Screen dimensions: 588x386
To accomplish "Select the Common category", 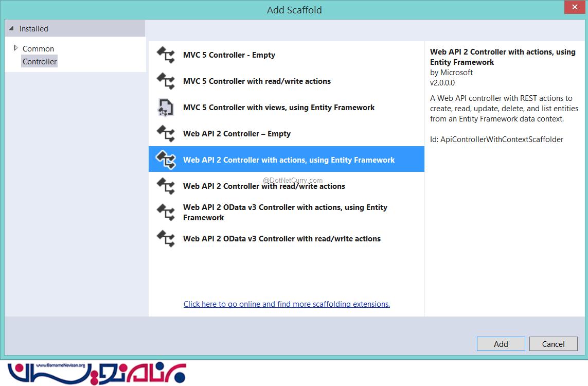I will click(x=38, y=49).
